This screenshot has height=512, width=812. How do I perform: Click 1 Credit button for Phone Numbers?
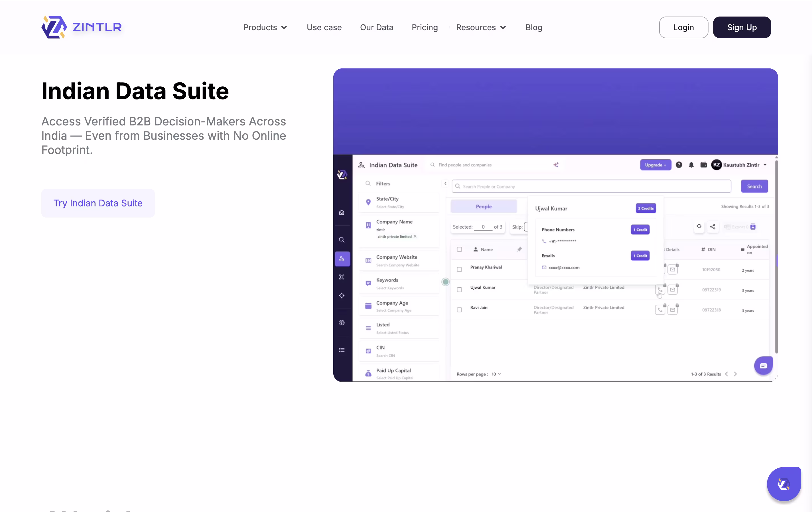pyautogui.click(x=640, y=229)
